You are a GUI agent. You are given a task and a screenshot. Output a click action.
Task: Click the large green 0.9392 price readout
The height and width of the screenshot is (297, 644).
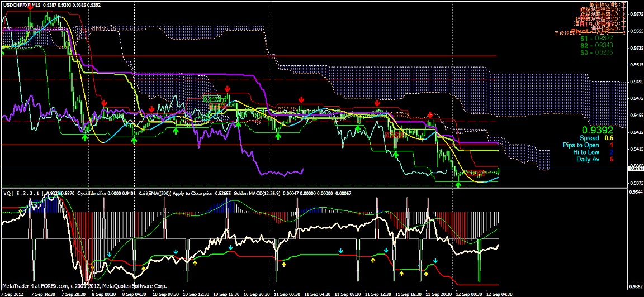[x=597, y=131]
